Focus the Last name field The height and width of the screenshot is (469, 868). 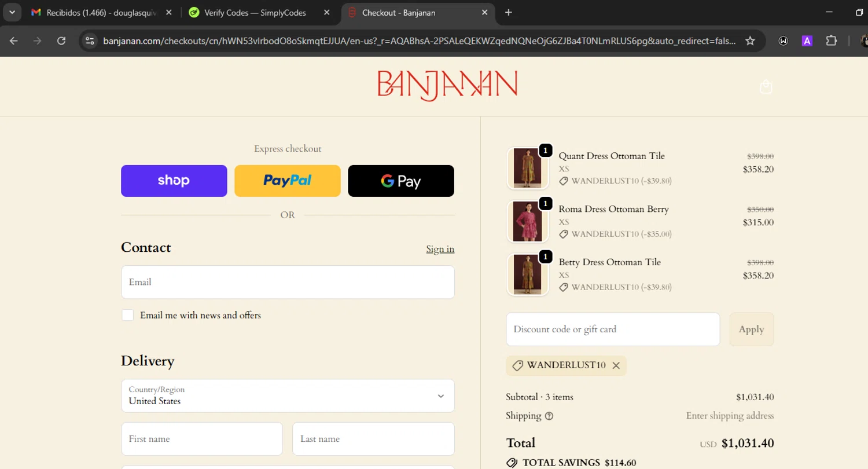click(x=373, y=439)
